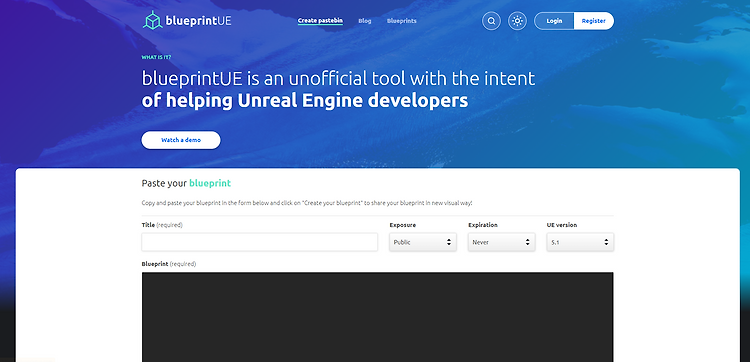Click the 'of helping Unreal Engine developers' headline

305,101
